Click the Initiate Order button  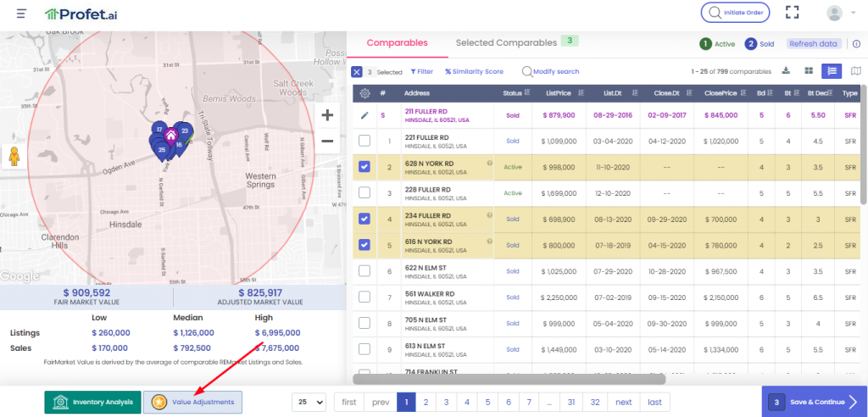pyautogui.click(x=735, y=12)
